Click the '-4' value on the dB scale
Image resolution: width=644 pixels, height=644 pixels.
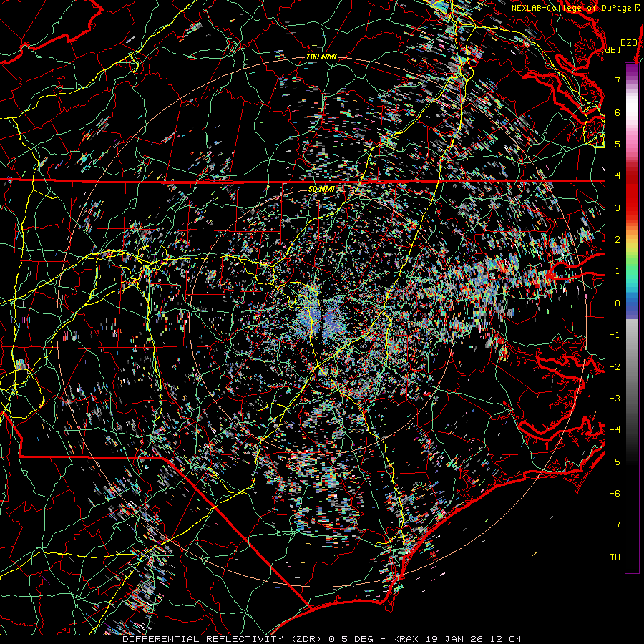615,430
